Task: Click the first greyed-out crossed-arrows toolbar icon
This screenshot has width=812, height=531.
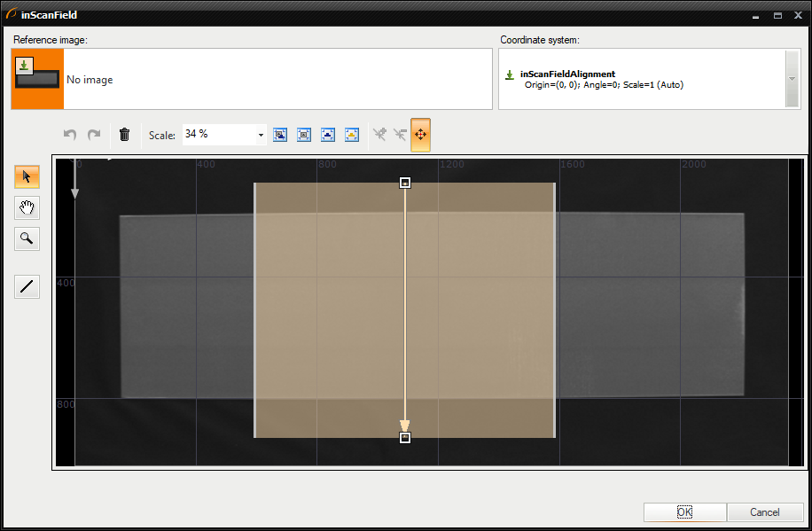Action: tap(379, 135)
